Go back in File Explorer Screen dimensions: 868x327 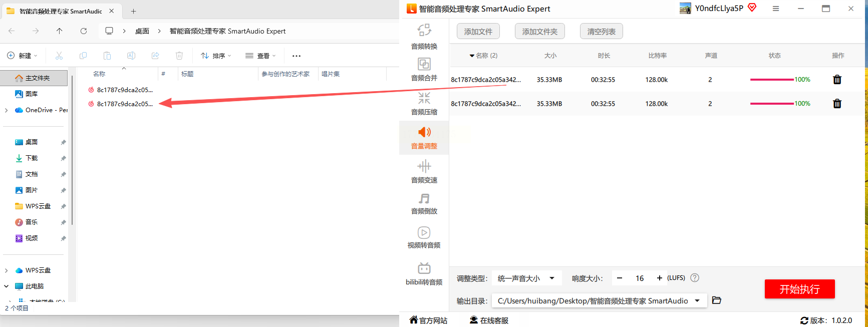[x=12, y=31]
